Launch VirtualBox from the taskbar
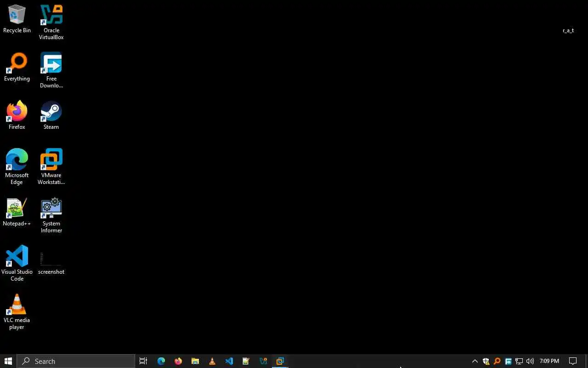This screenshot has height=368, width=588. coord(263,361)
